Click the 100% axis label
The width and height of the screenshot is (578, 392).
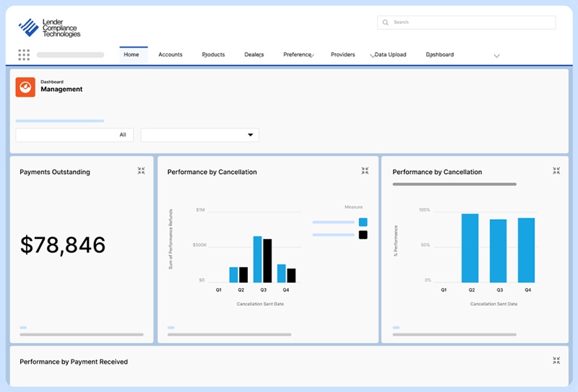(x=424, y=210)
